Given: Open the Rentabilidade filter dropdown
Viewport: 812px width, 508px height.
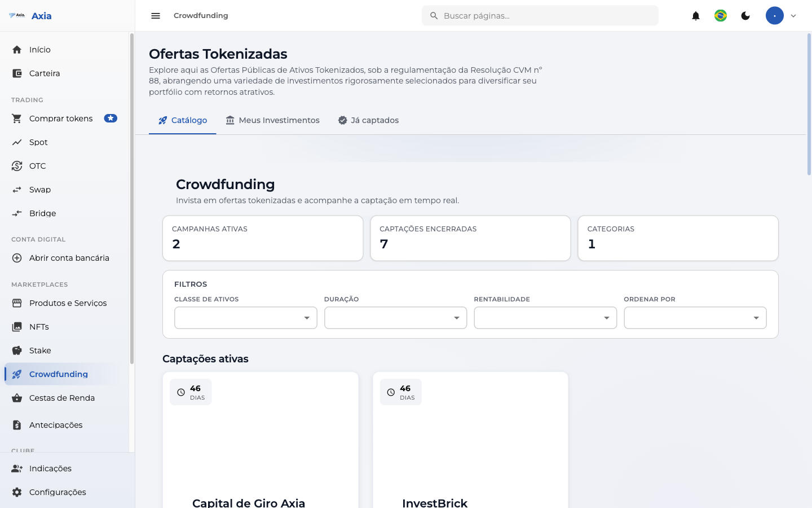Looking at the screenshot, I should [545, 318].
